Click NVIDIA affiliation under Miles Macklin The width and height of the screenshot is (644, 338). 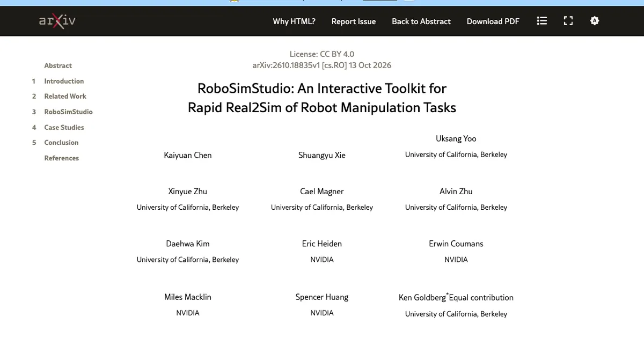tap(188, 313)
